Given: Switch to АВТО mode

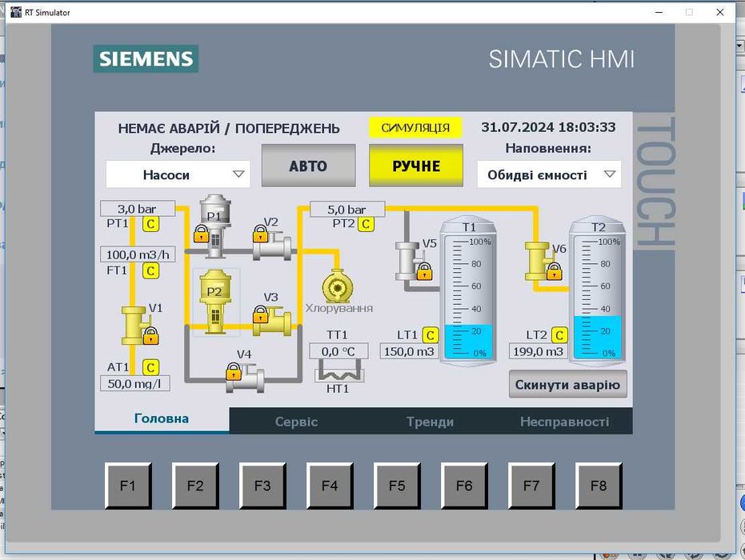Looking at the screenshot, I should pyautogui.click(x=308, y=166).
